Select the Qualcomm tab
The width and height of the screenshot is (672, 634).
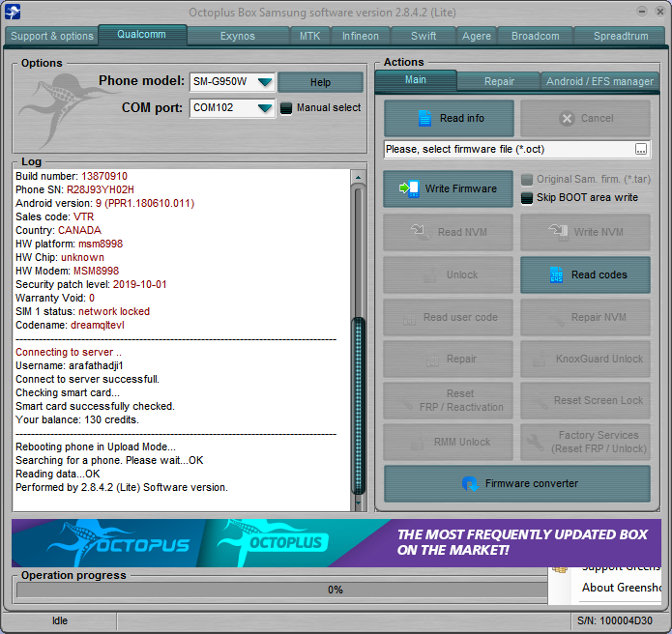pos(142,34)
